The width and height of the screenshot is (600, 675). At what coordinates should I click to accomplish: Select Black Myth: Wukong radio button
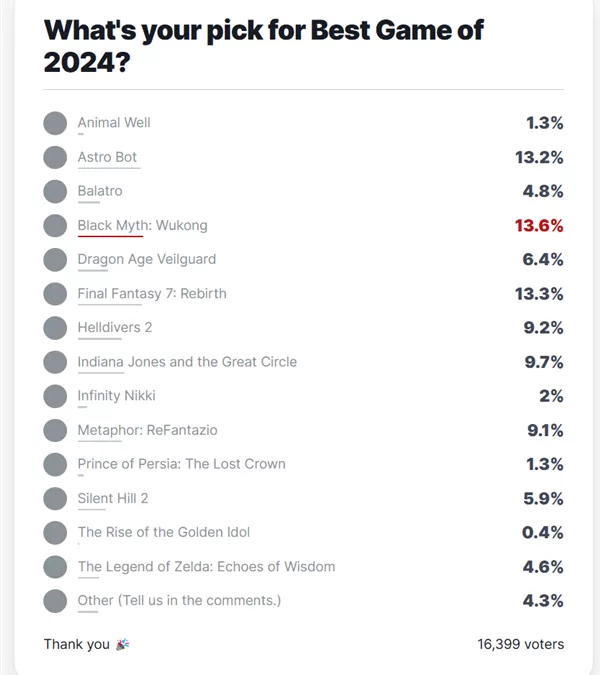point(55,226)
